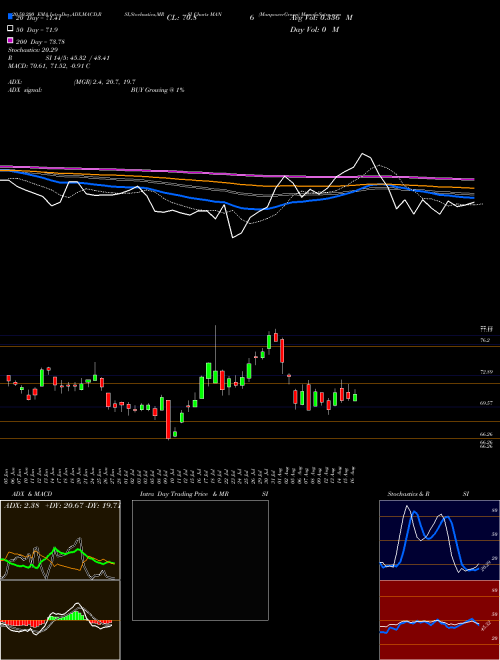Image resolution: width=500 pixels, height=660 pixels.
Task: Click the last green candlestick on the chart
Action: coord(355,397)
